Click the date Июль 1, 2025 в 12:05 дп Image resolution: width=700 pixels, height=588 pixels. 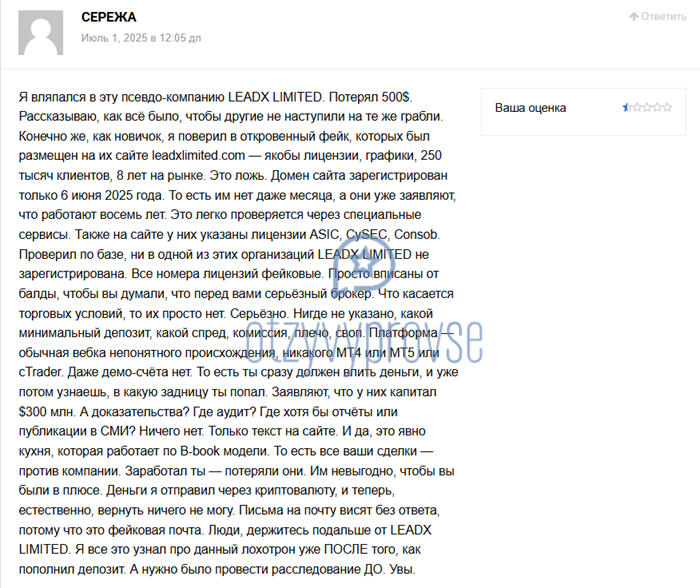[141, 38]
